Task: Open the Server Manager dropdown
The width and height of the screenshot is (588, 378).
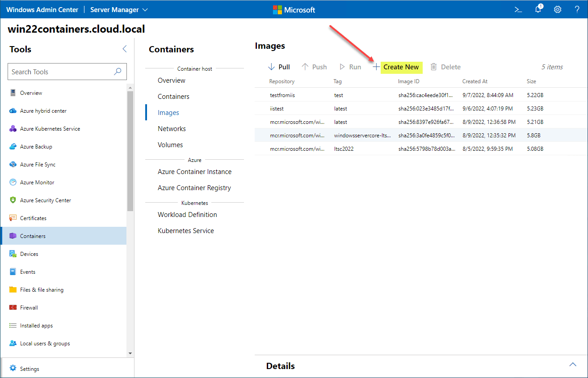Action: tap(119, 9)
